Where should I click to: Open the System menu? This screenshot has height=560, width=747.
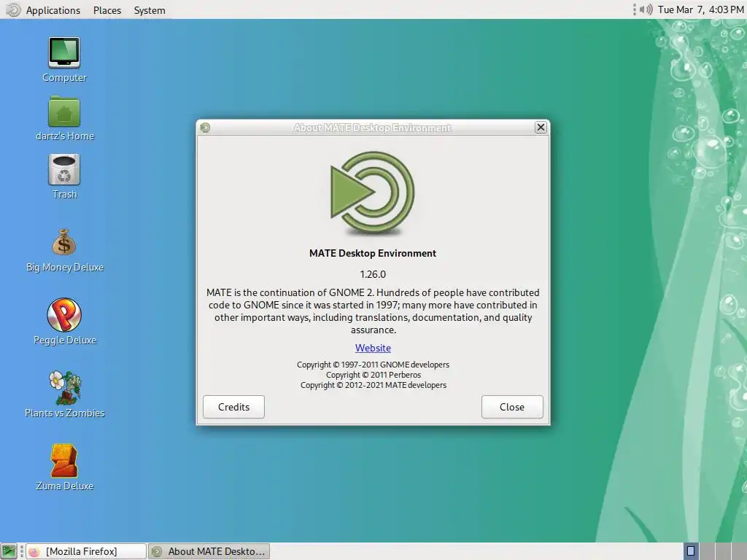[150, 10]
